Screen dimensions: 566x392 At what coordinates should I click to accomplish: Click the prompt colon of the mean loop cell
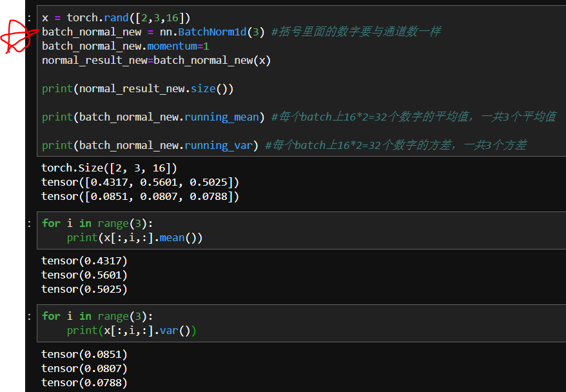[28, 223]
